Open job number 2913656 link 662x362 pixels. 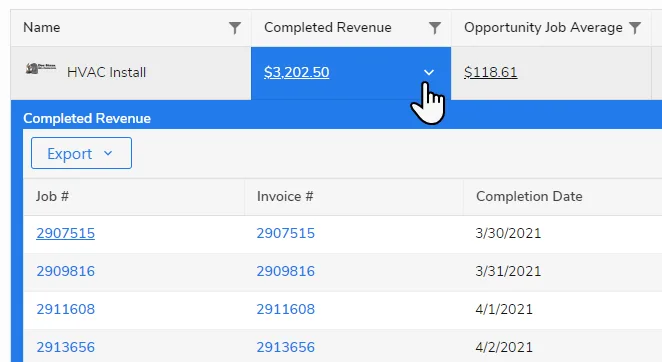65,347
